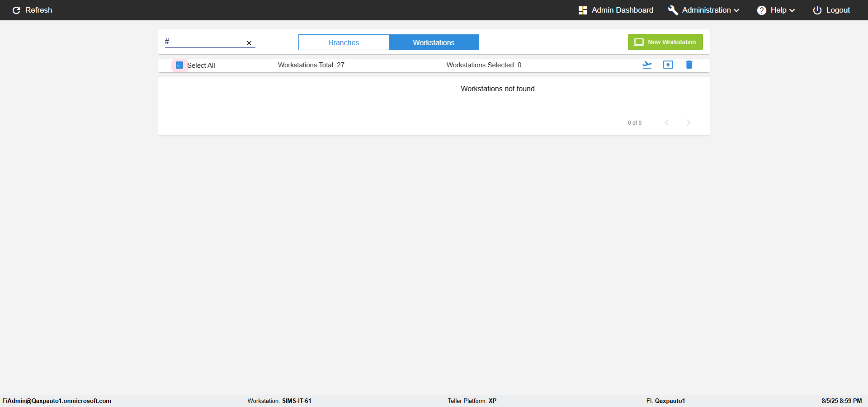
Task: Clear the search field with the X
Action: coord(249,43)
